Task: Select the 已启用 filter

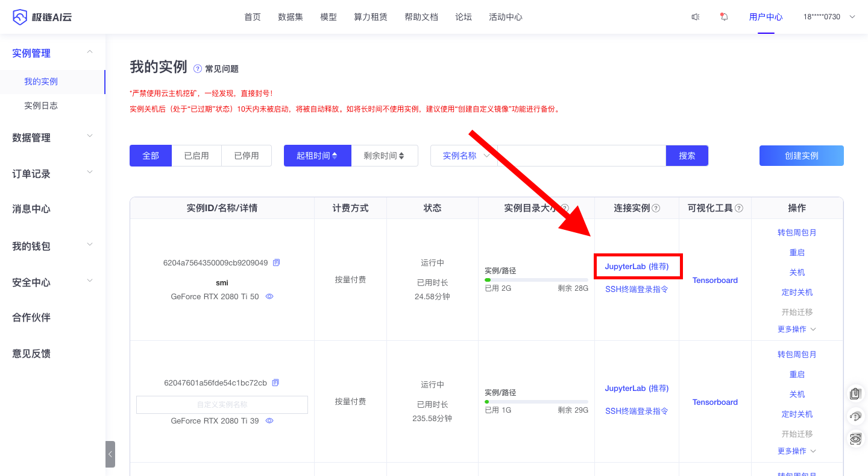Action: (x=197, y=155)
